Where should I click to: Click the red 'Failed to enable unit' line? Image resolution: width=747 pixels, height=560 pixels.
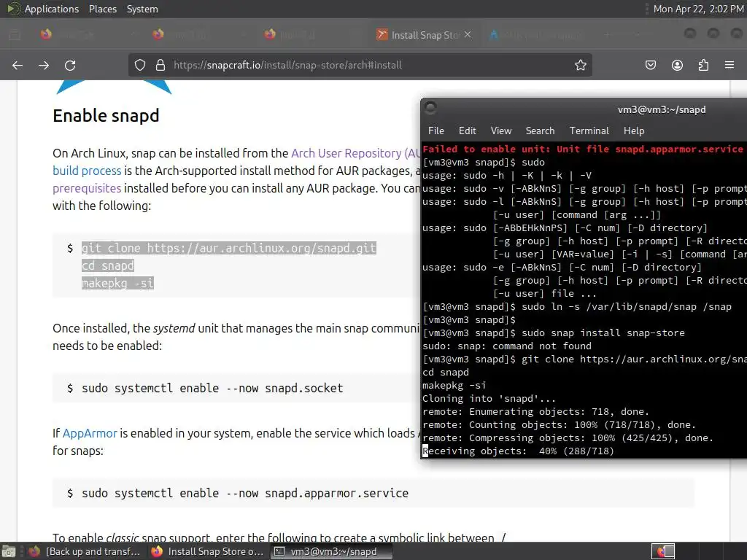584,149
